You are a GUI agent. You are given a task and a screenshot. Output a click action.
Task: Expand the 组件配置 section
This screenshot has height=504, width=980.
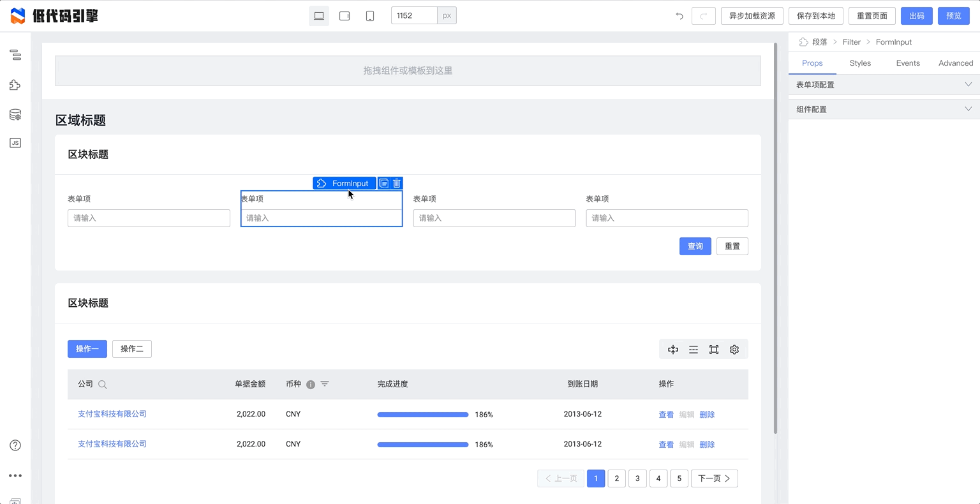pos(884,109)
